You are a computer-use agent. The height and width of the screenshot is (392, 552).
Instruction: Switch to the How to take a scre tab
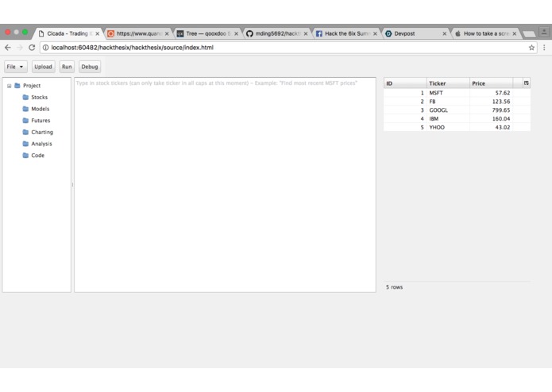pos(484,33)
